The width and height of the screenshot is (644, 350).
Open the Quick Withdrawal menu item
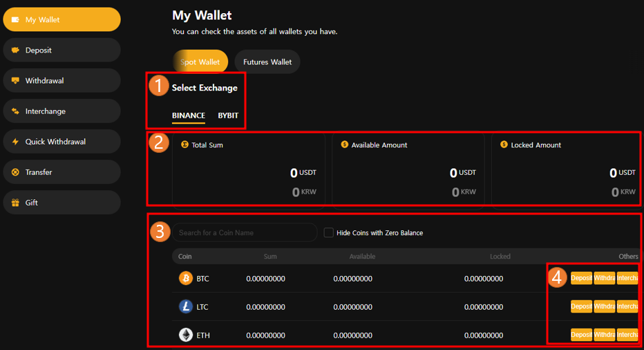tap(61, 142)
